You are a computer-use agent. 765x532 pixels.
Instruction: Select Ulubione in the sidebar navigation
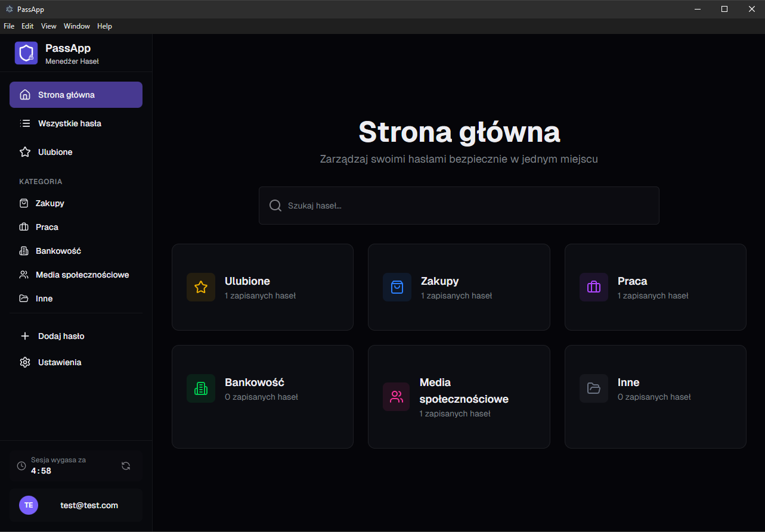[x=55, y=152]
